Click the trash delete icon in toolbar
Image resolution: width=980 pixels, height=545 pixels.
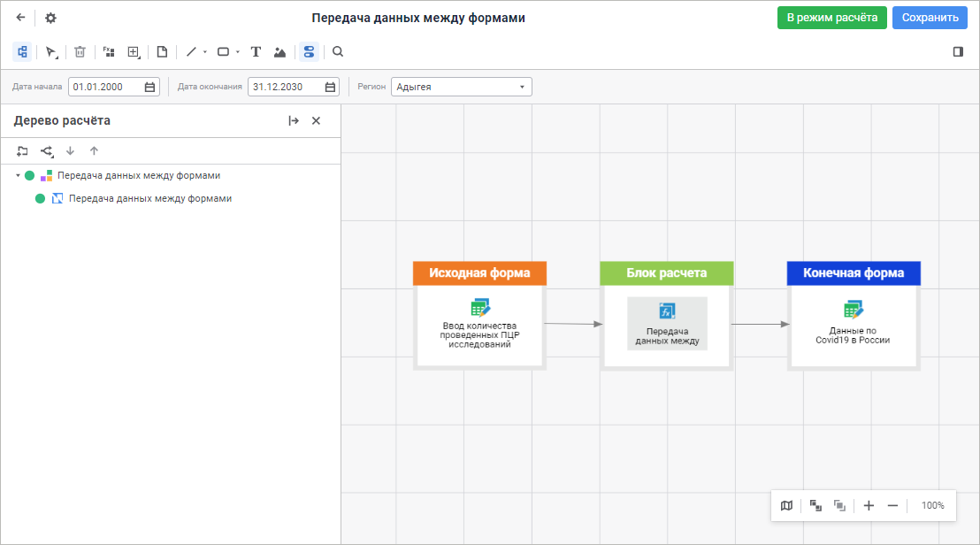click(x=80, y=52)
